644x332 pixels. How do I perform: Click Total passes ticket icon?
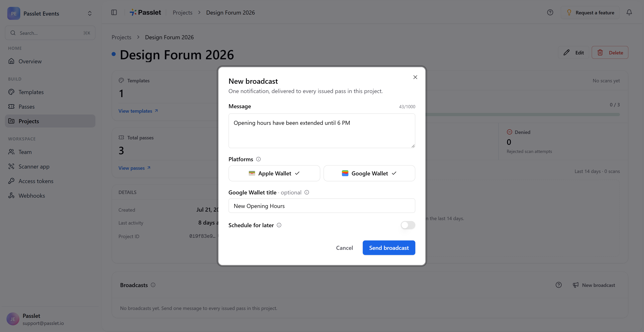121,137
